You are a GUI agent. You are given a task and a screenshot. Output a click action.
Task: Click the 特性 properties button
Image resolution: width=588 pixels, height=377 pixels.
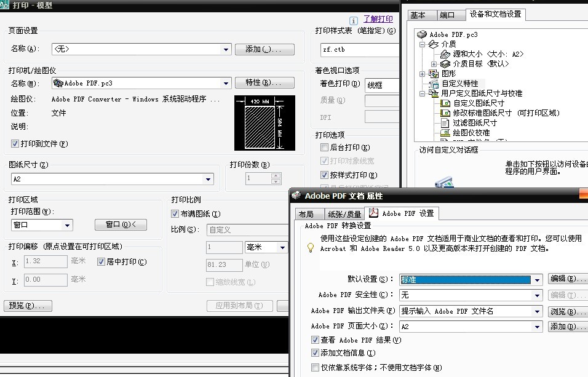click(264, 82)
